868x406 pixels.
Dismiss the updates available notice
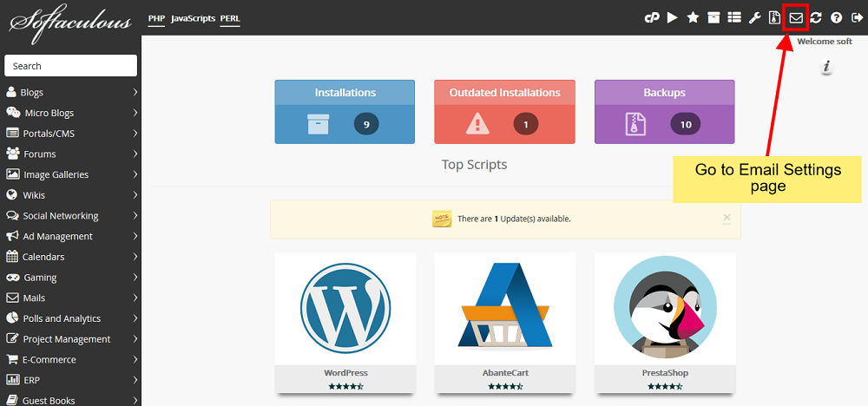727,218
